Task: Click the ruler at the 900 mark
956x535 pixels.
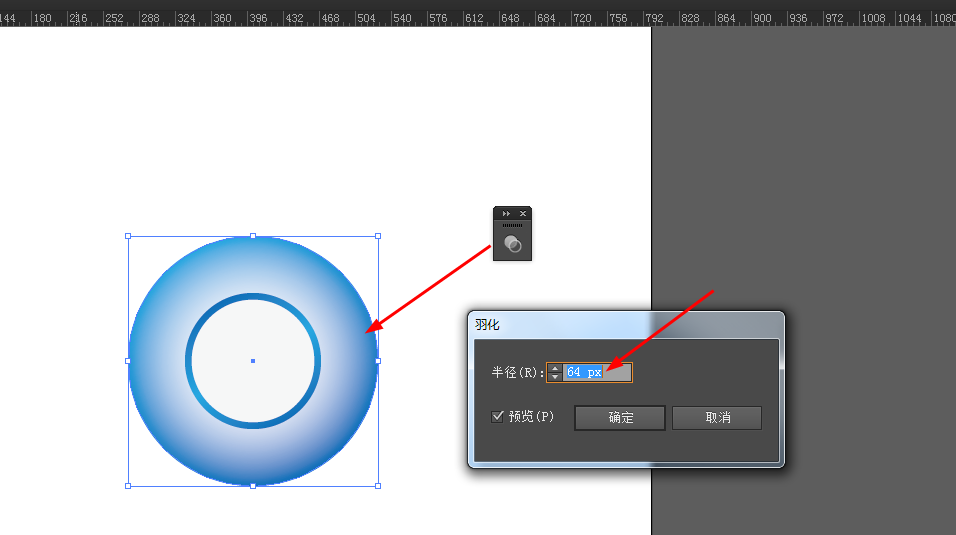Action: coord(762,18)
